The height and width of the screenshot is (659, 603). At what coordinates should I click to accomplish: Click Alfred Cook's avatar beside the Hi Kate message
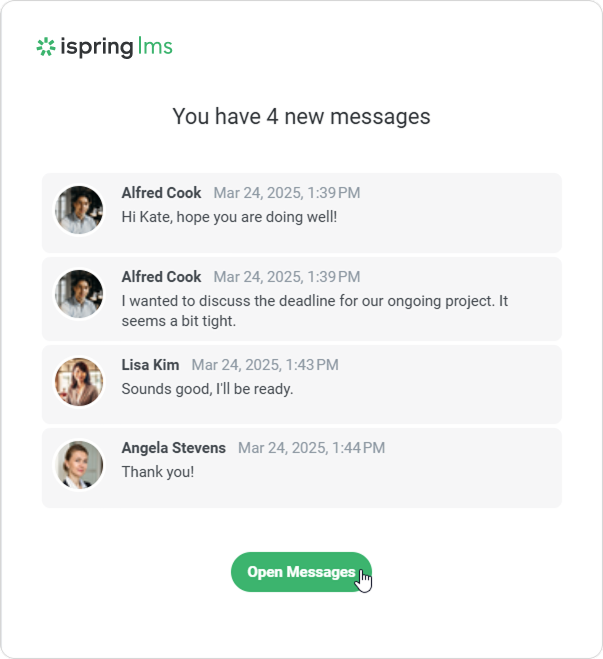point(79,210)
